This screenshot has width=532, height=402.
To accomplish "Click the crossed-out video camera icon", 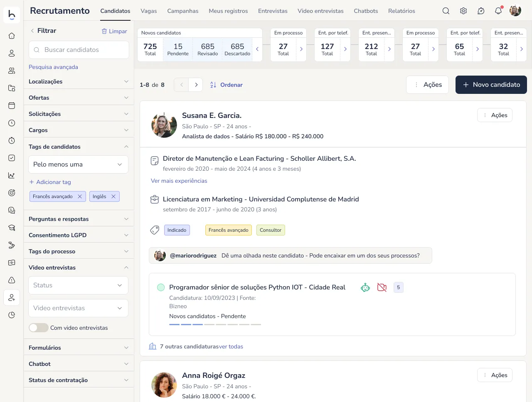I will [x=382, y=287].
